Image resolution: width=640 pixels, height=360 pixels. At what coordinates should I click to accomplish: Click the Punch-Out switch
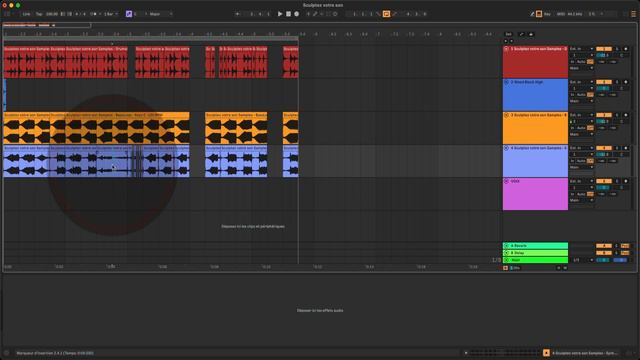click(x=394, y=14)
